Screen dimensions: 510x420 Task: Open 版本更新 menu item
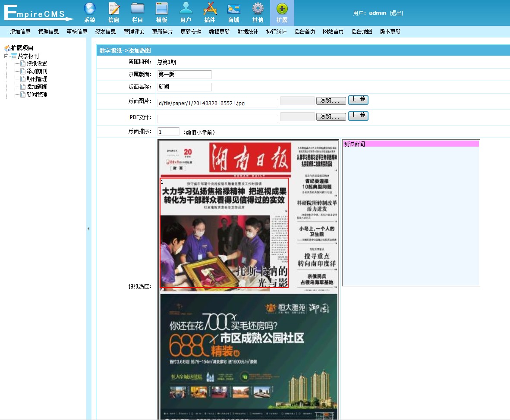390,31
